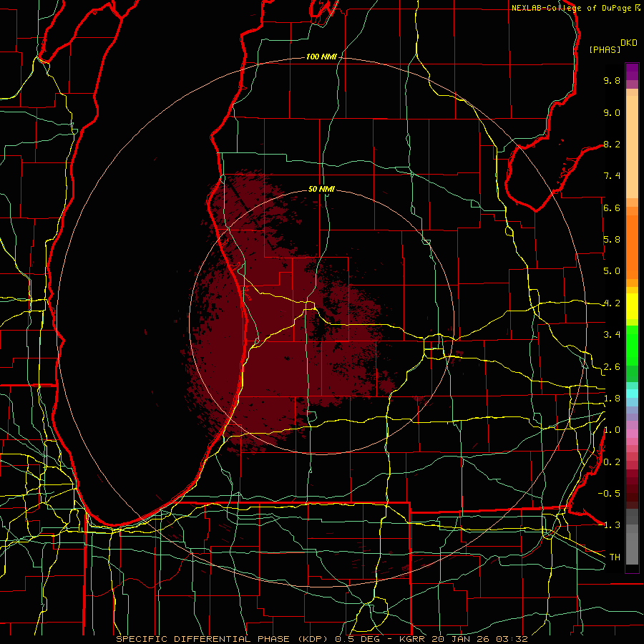Select the 5.0 value on the color scale
The height and width of the screenshot is (644, 644).
tap(612, 271)
